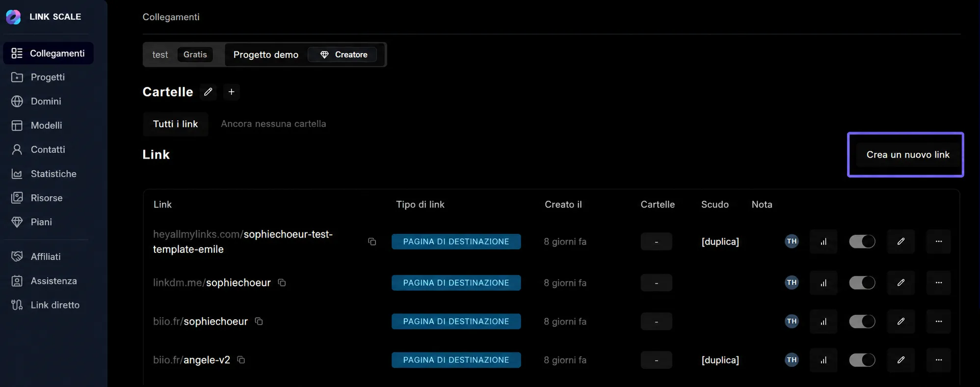The height and width of the screenshot is (387, 980).
Task: Open statistics for biio.fr/angele-v2 row
Action: click(x=823, y=360)
